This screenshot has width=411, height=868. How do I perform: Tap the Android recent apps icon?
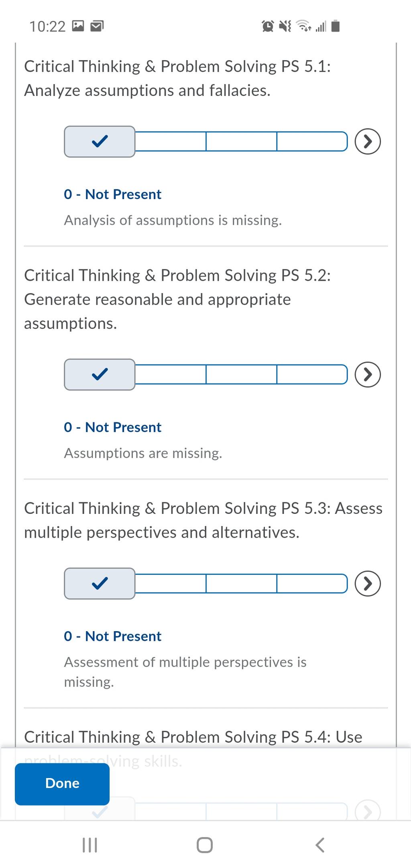[x=90, y=845]
